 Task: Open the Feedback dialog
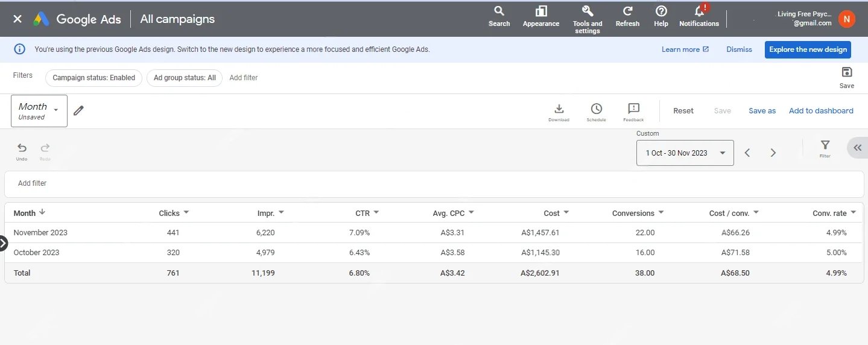(x=633, y=112)
